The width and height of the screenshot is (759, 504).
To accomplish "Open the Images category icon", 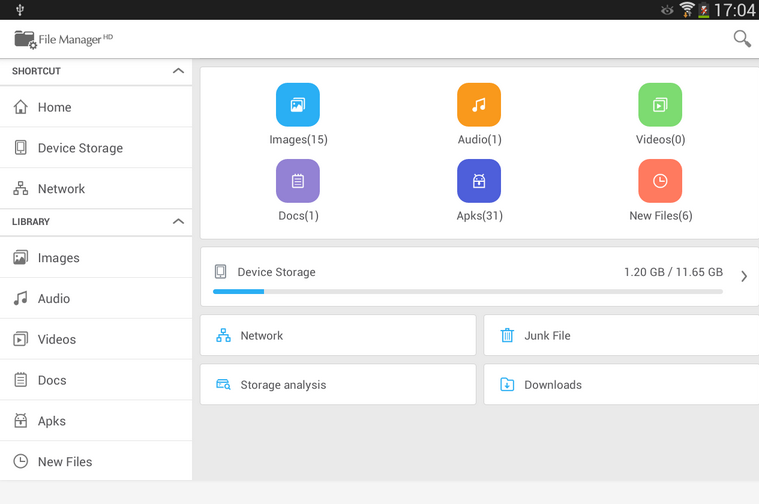I will (298, 105).
